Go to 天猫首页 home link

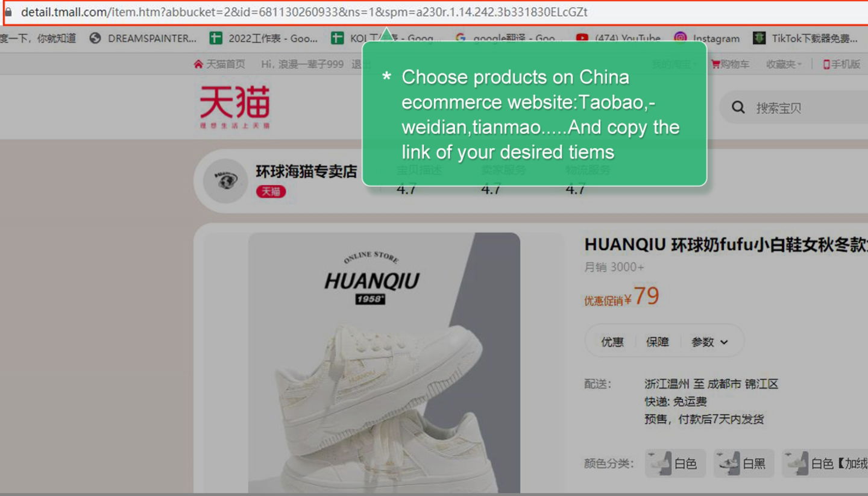coord(219,64)
